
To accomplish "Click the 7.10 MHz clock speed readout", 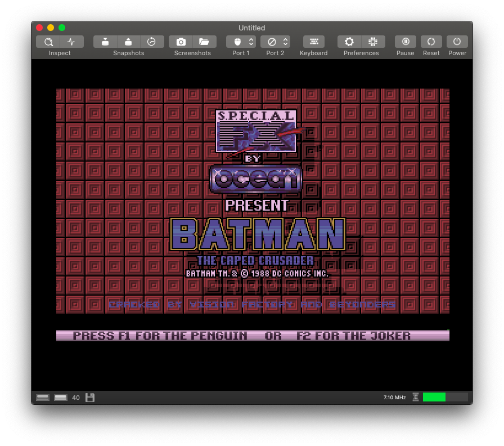I will pos(395,398).
